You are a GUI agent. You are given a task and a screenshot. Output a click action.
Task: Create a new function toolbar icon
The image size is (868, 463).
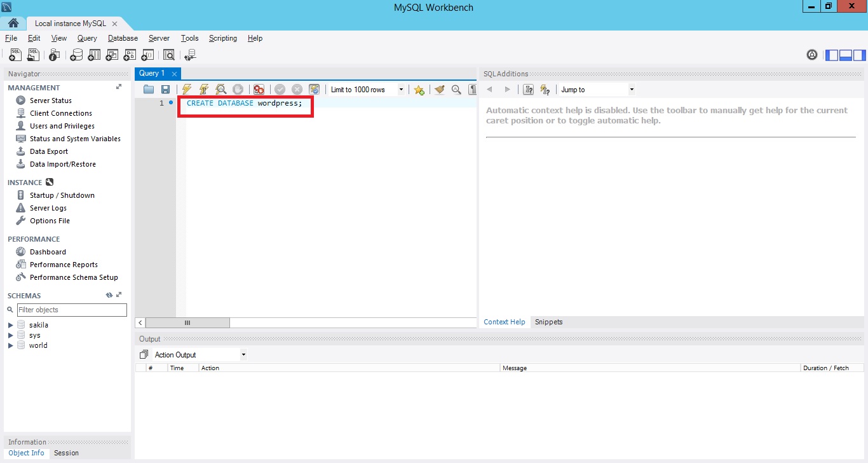147,55
